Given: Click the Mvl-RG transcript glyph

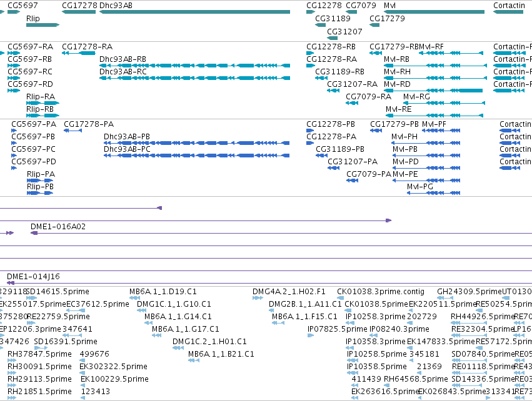Looking at the screenshot, I should click(444, 102).
